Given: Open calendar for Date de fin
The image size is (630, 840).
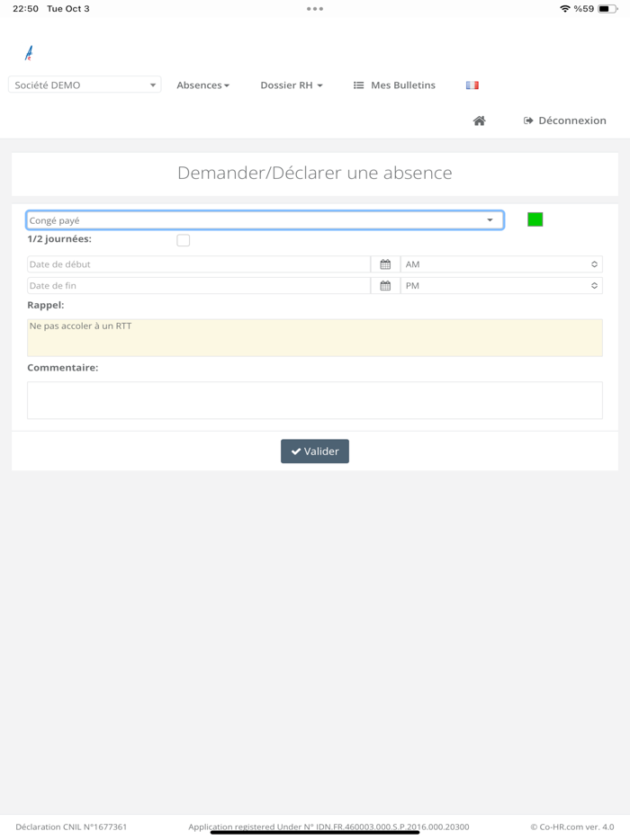Looking at the screenshot, I should tap(385, 285).
